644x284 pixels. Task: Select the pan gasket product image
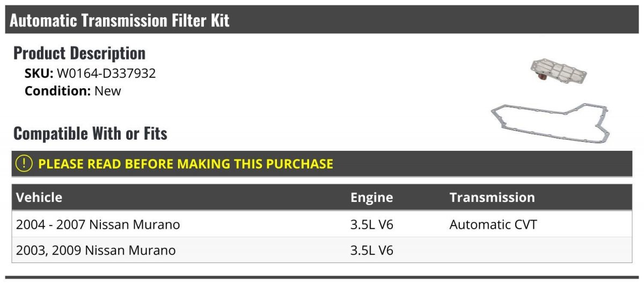click(550, 123)
